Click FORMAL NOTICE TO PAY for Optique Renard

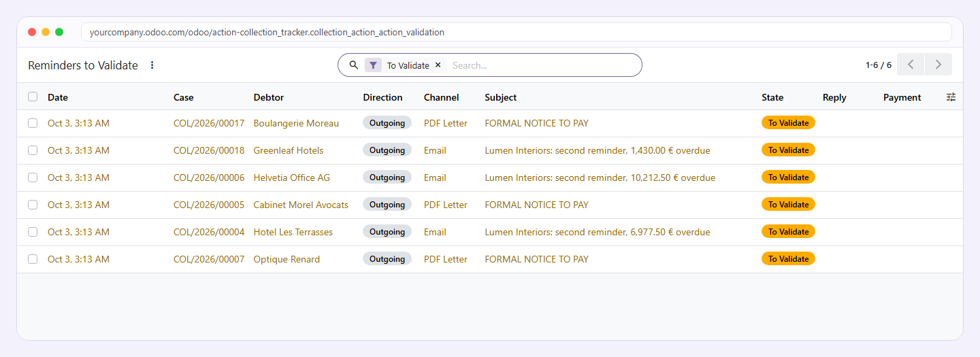537,259
